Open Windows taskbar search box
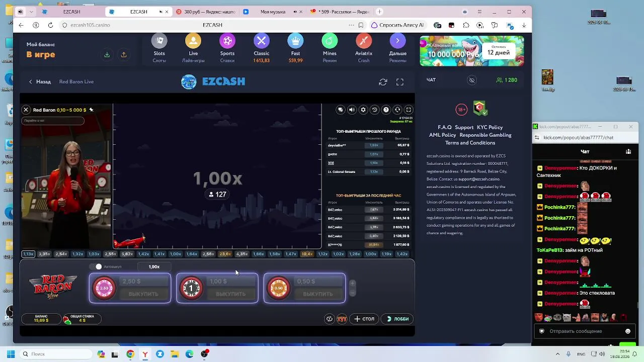 (x=56, y=354)
